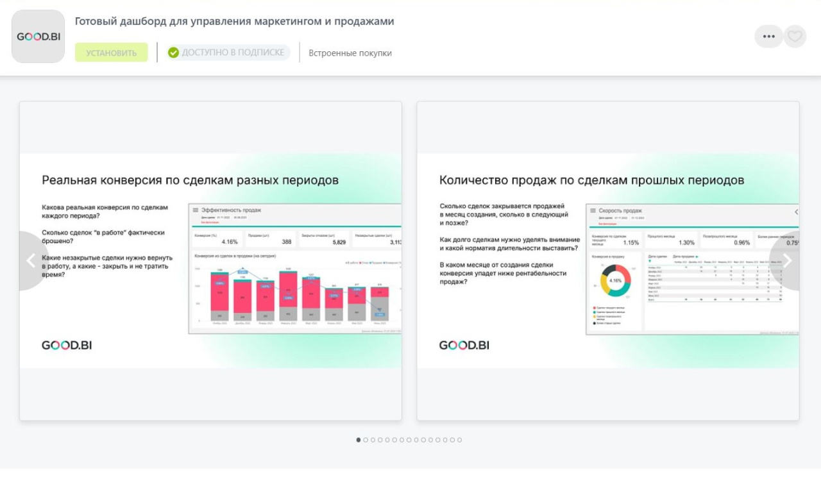Open the three-dots more options menu
The image size is (821, 504).
[768, 37]
